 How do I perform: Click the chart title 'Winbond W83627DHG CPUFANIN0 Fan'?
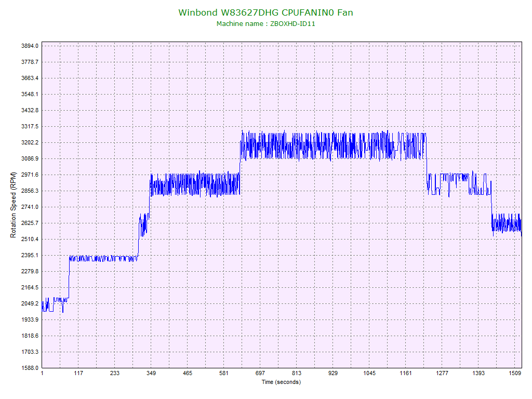click(x=265, y=12)
